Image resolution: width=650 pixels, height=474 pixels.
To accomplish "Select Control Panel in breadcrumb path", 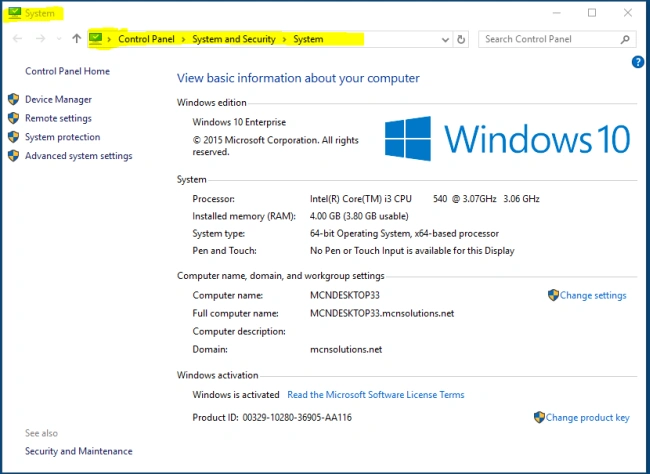I will 146,39.
